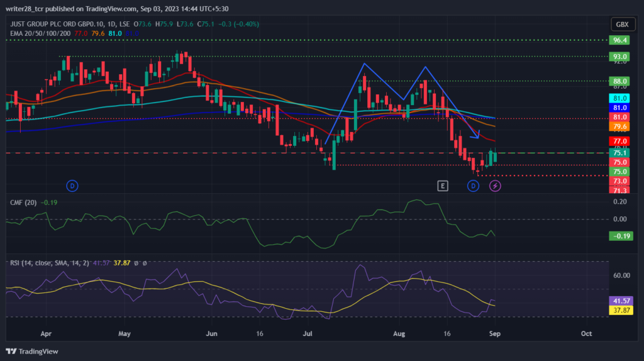644x361 pixels.
Task: Select the JUST GROUP PLC symbol legend
Action: pos(70,25)
